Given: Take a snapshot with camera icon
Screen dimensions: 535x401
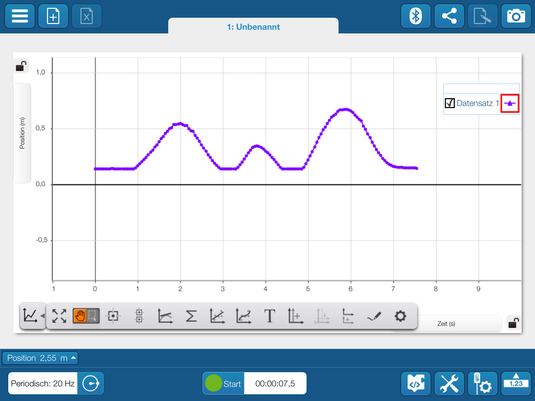Looking at the screenshot, I should (x=516, y=16).
